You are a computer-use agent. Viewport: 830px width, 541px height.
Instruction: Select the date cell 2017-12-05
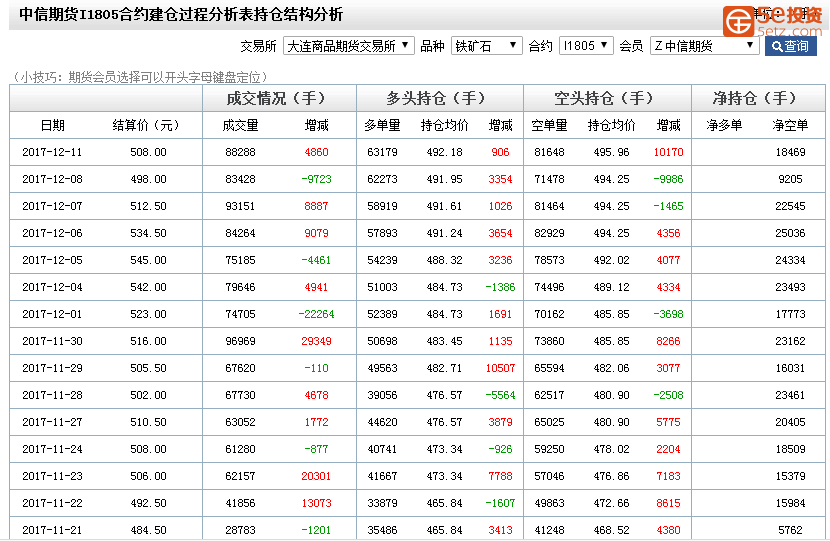[x=52, y=260]
